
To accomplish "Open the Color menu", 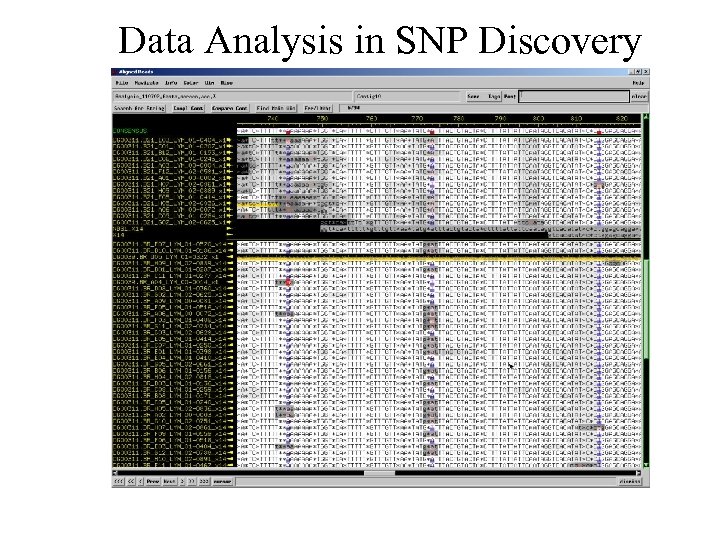I will click(191, 83).
